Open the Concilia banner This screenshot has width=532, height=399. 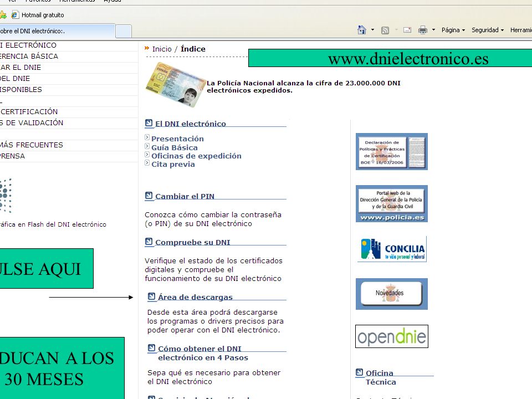click(392, 249)
